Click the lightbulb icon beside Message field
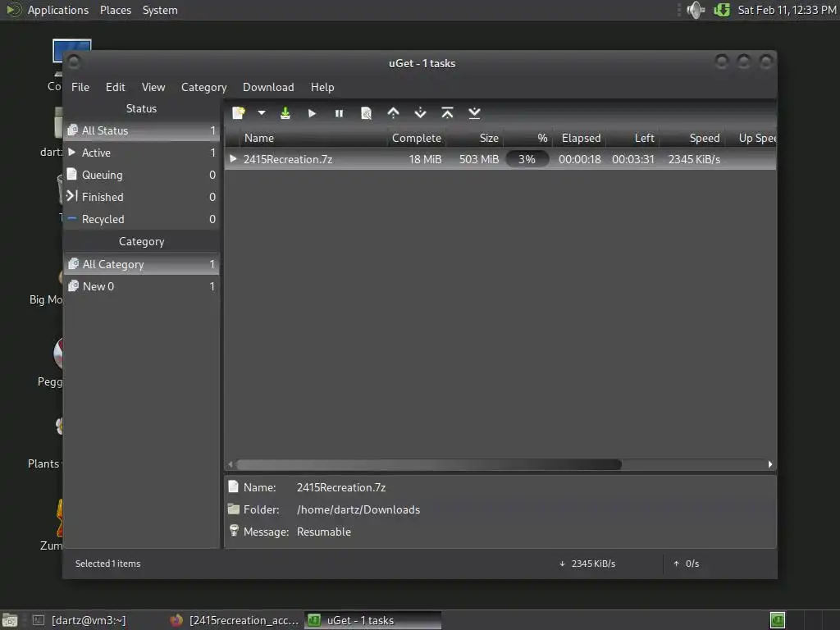Viewport: 840px width, 630px height. click(x=234, y=531)
